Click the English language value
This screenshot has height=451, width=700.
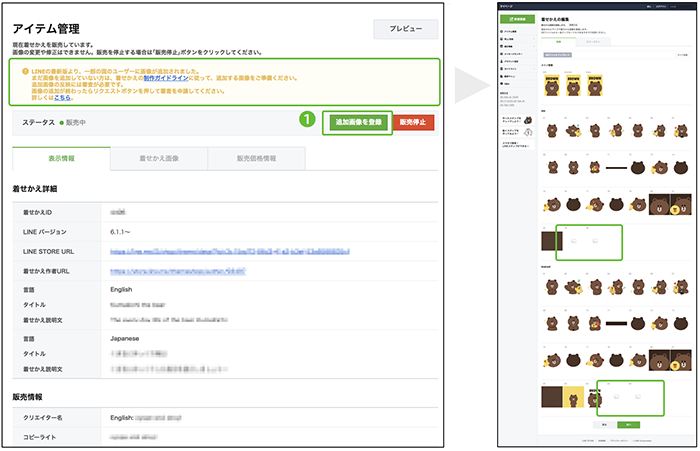point(121,289)
